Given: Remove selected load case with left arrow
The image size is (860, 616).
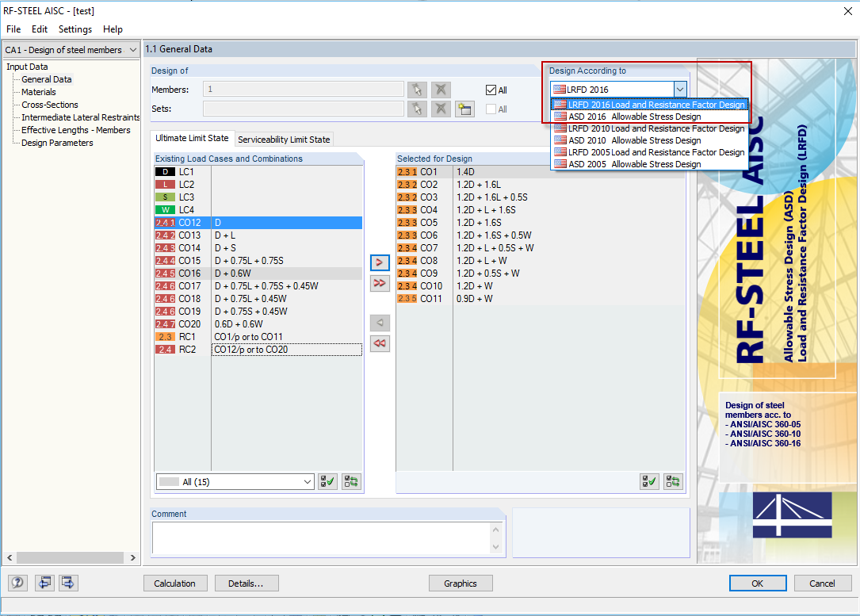Looking at the screenshot, I should click(380, 323).
